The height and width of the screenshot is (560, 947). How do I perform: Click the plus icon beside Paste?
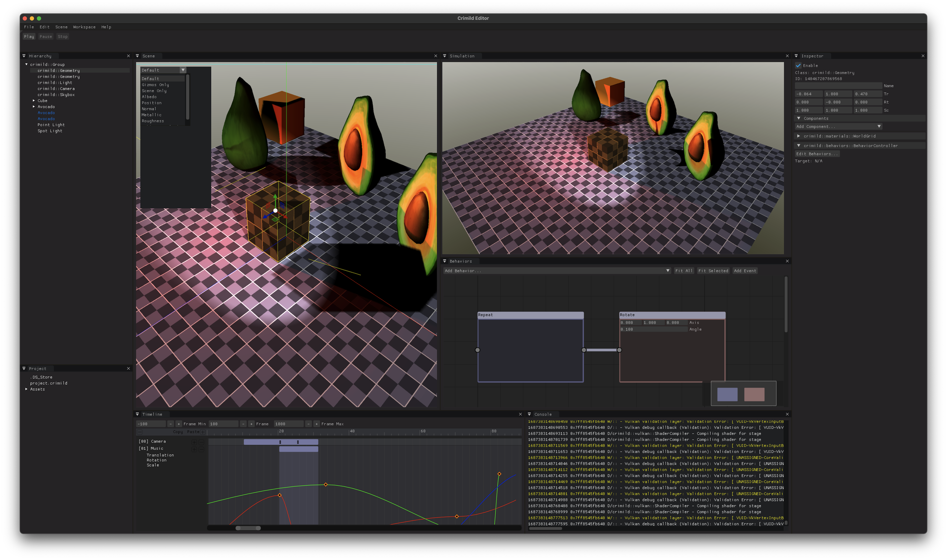pyautogui.click(x=203, y=432)
